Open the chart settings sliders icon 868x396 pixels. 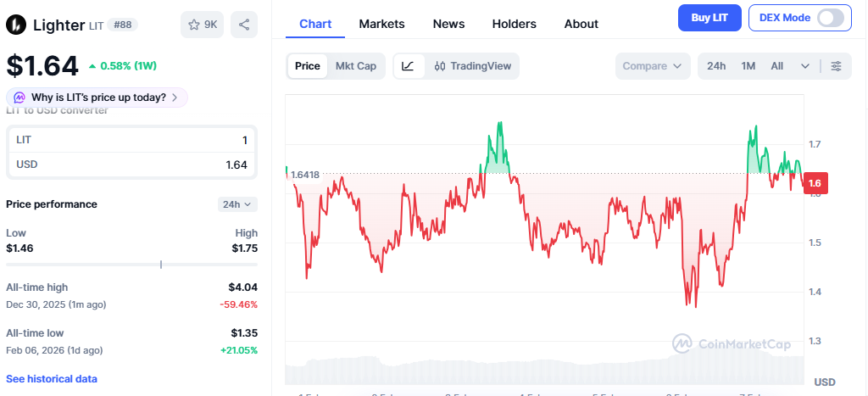(x=836, y=66)
